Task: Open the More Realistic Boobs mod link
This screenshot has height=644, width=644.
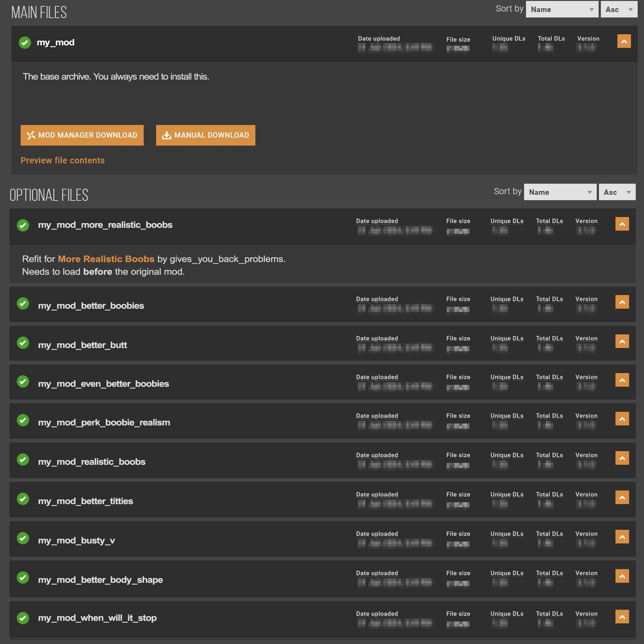Action: (x=106, y=259)
